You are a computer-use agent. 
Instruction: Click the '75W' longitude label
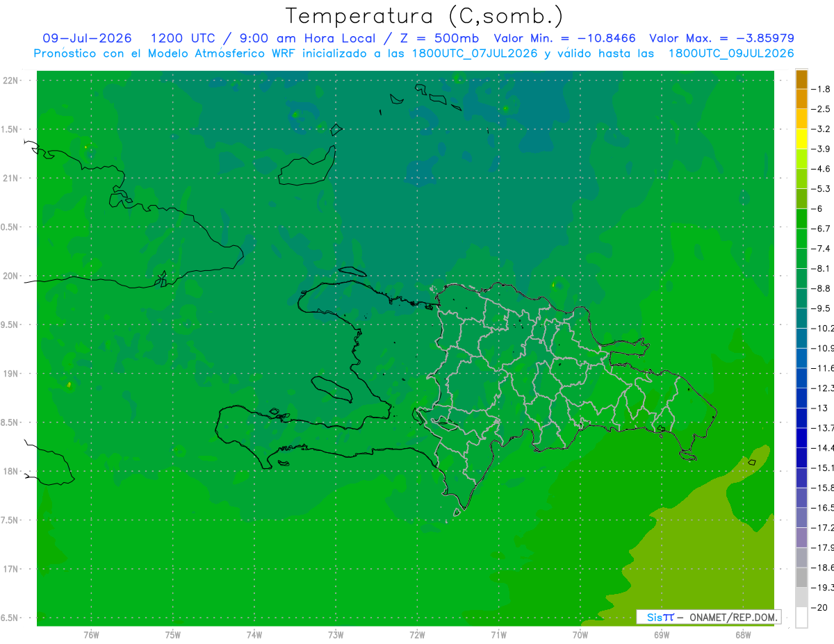[173, 634]
